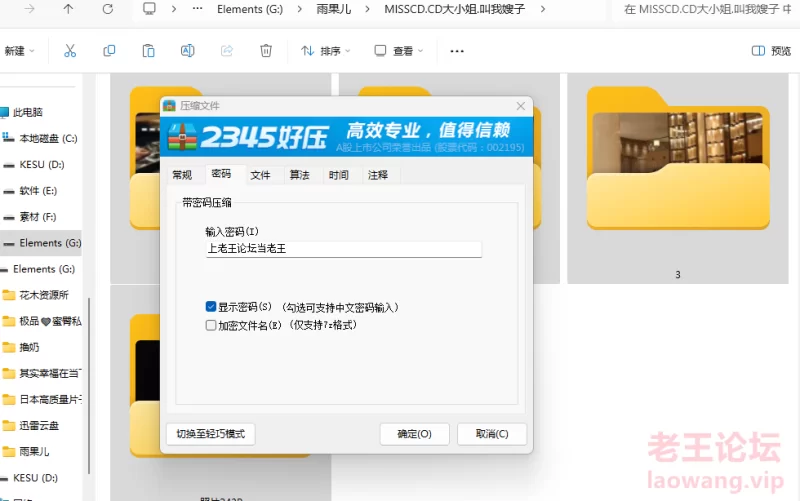Open 极品蜜臀私 folder in sidebar
Screen dimensions: 800x501
pyautogui.click(x=41, y=321)
